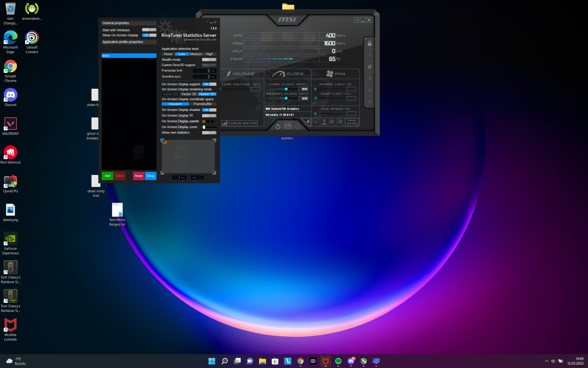Switch coordinate space to Framebuffer
Screen dimensions: 588x368
(202, 104)
